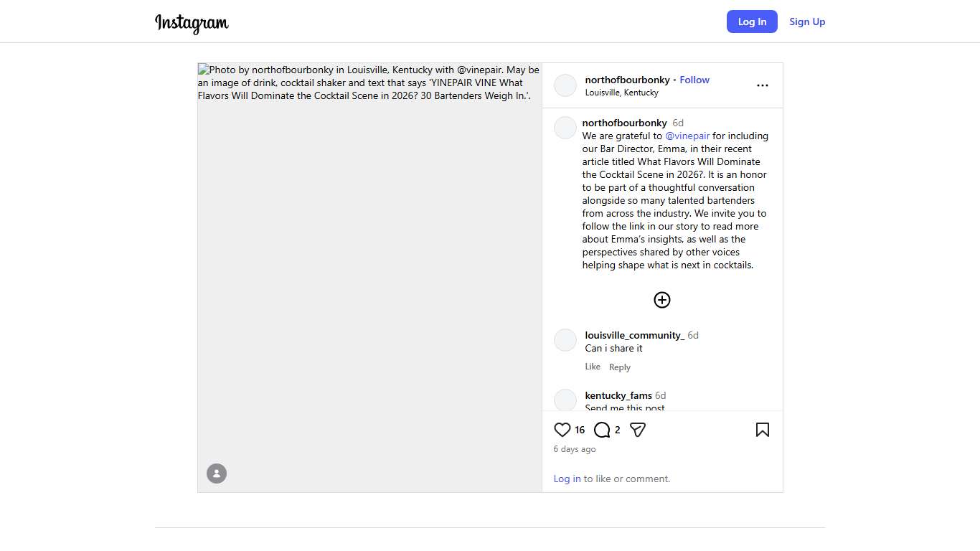Open the @vinepair mention link
980x551 pixels.
pyautogui.click(x=687, y=136)
